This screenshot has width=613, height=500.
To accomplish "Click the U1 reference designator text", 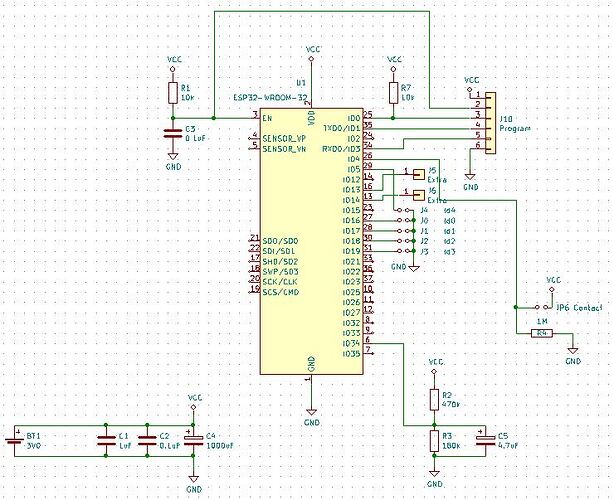I will click(x=301, y=83).
